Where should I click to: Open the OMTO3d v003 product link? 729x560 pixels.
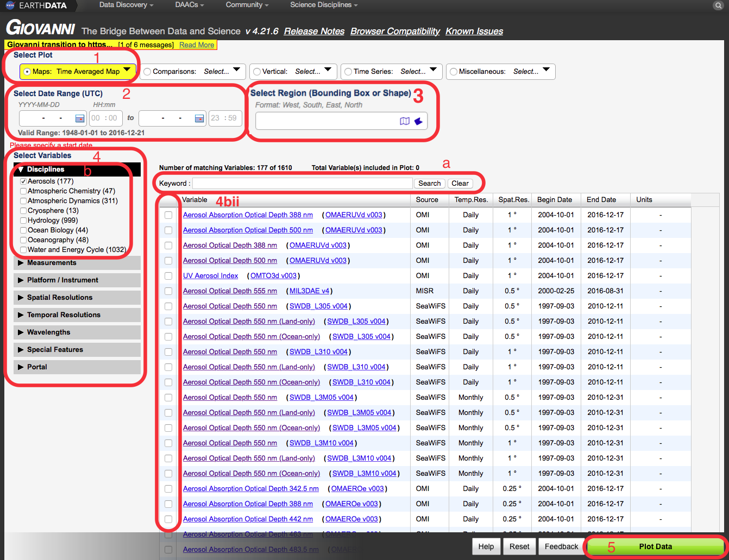pos(273,276)
